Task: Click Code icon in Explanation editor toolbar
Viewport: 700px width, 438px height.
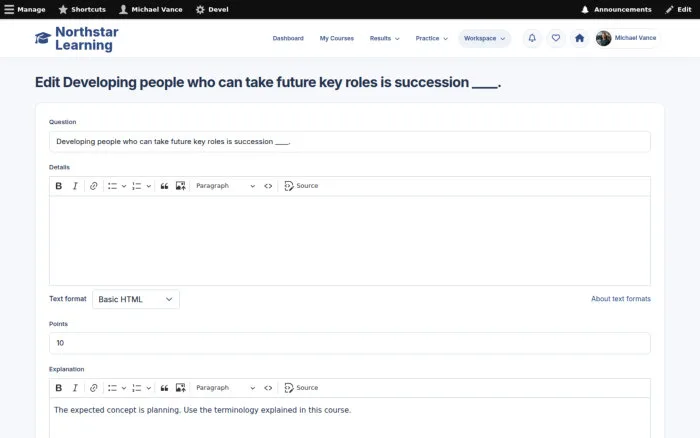Action: click(x=268, y=388)
